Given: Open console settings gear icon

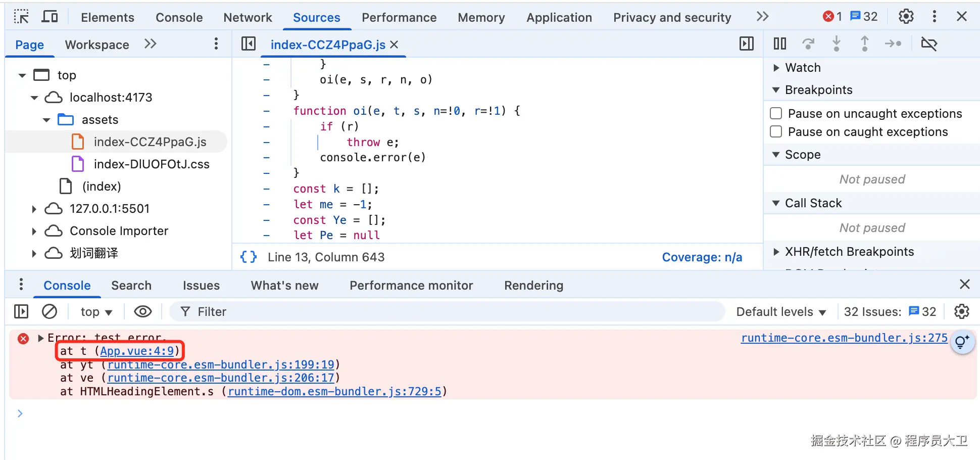Looking at the screenshot, I should (961, 311).
